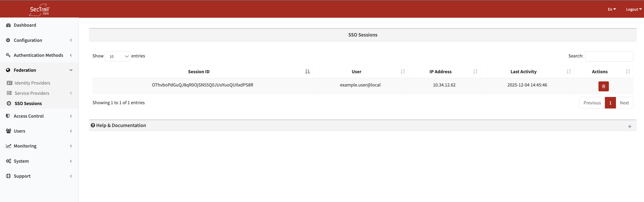Open the En language dropdown
644x202 pixels.
pos(611,9)
